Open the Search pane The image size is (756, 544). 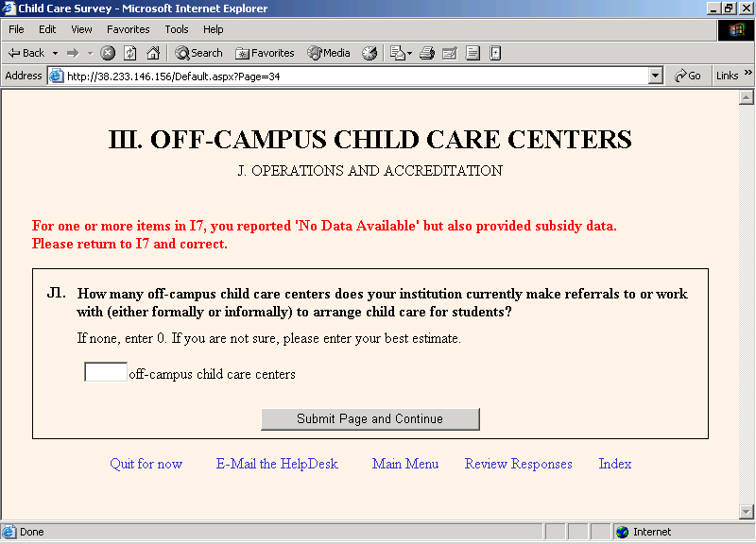pyautogui.click(x=198, y=53)
